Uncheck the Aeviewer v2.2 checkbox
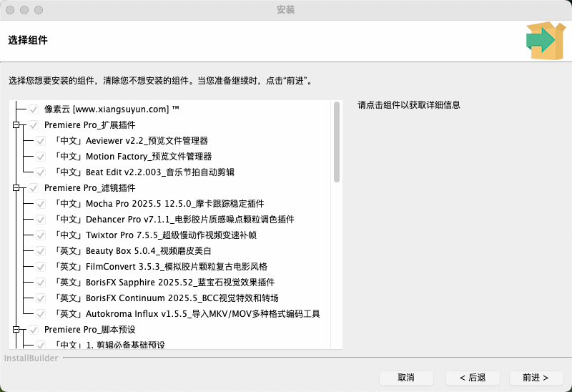This screenshot has height=392, width=572. [41, 141]
